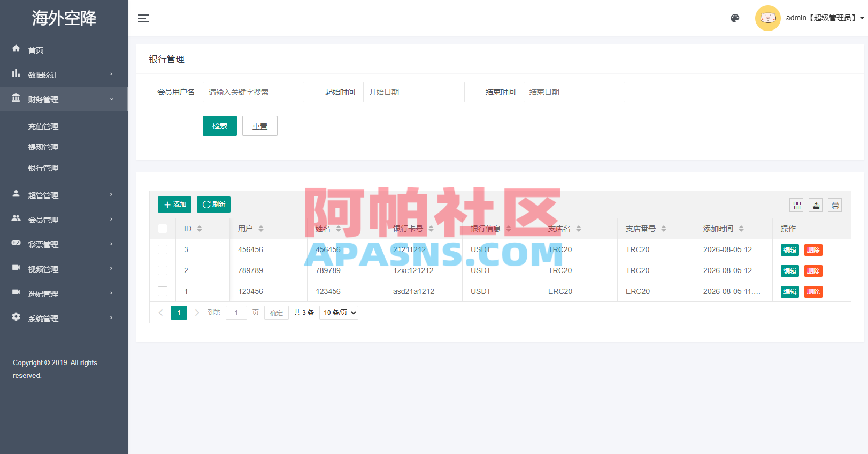Click the record selection camera icon
This screenshot has width=868, height=454.
coord(16,292)
